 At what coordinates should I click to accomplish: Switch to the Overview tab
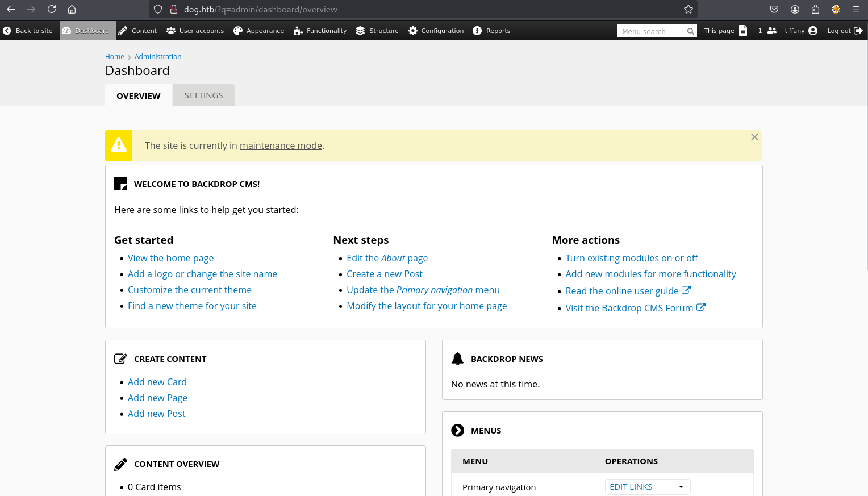coord(139,95)
